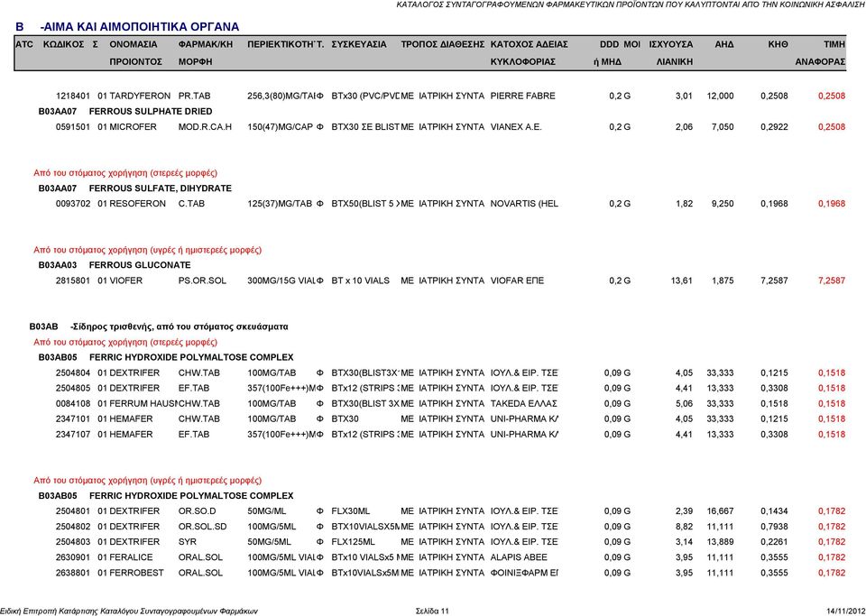Click product code 2347101

72,419
